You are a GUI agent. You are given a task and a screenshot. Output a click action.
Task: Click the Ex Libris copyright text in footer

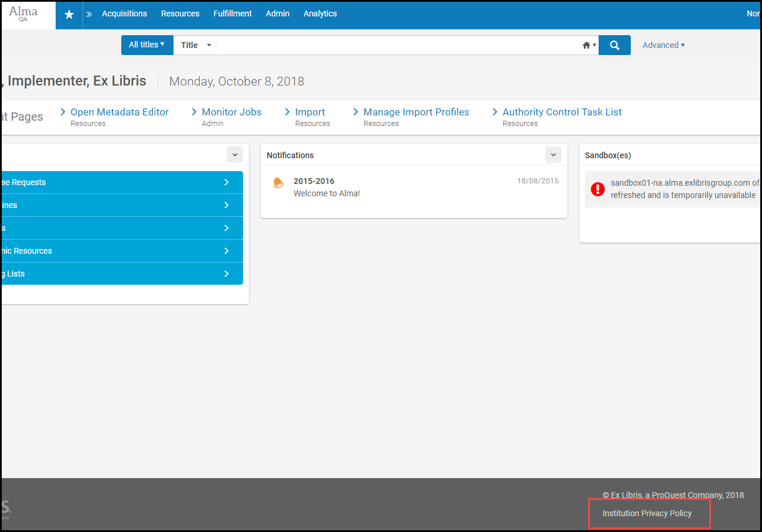(673, 495)
